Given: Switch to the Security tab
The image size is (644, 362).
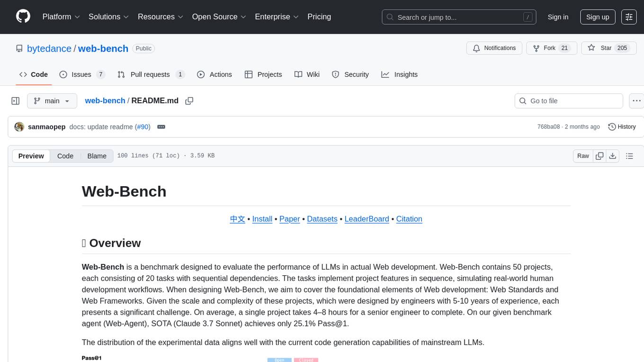Looking at the screenshot, I should (350, 74).
